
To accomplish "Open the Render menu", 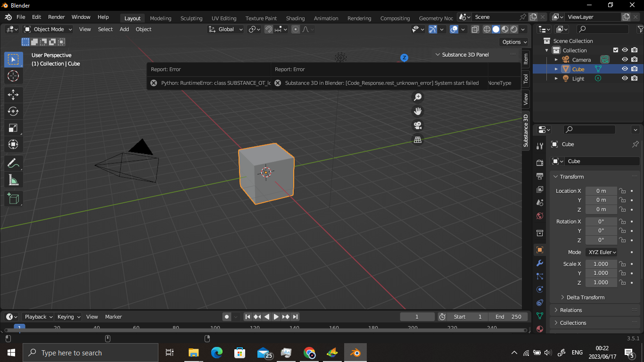I will [x=56, y=16].
